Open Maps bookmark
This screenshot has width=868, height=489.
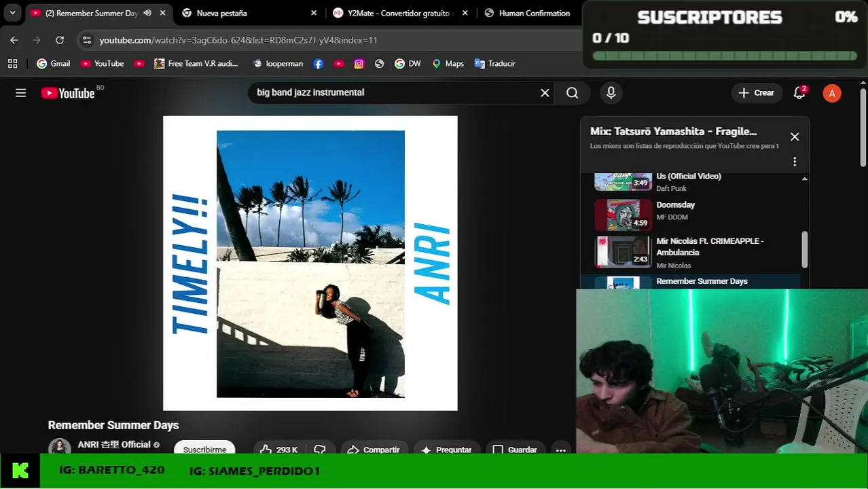pos(448,63)
